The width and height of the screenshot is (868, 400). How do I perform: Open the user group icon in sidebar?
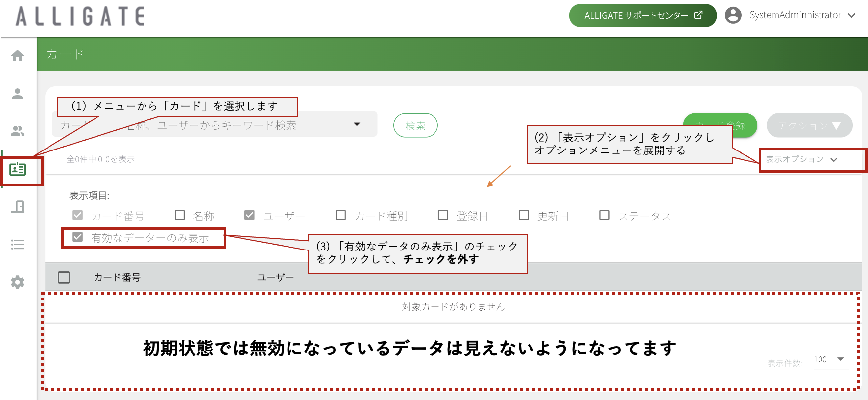pyautogui.click(x=18, y=131)
